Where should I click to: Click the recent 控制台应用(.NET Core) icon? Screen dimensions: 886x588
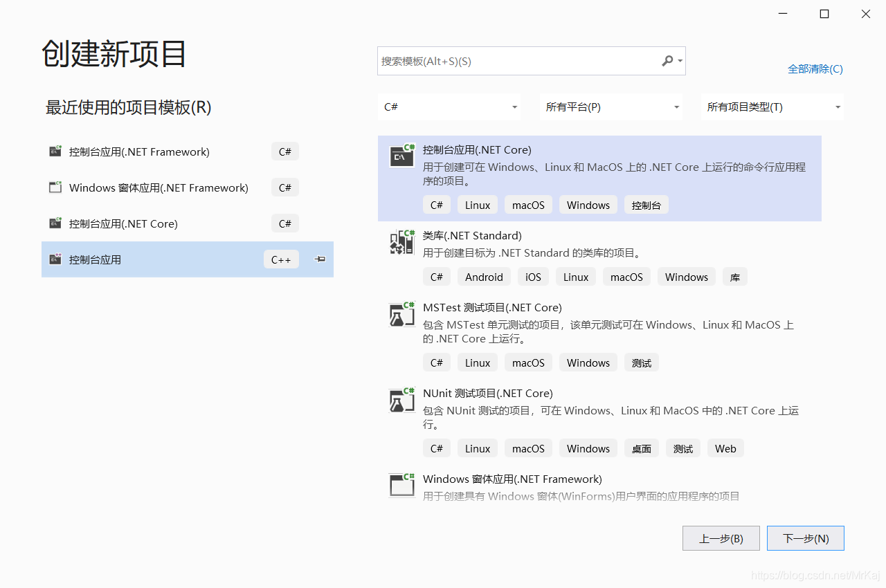55,223
